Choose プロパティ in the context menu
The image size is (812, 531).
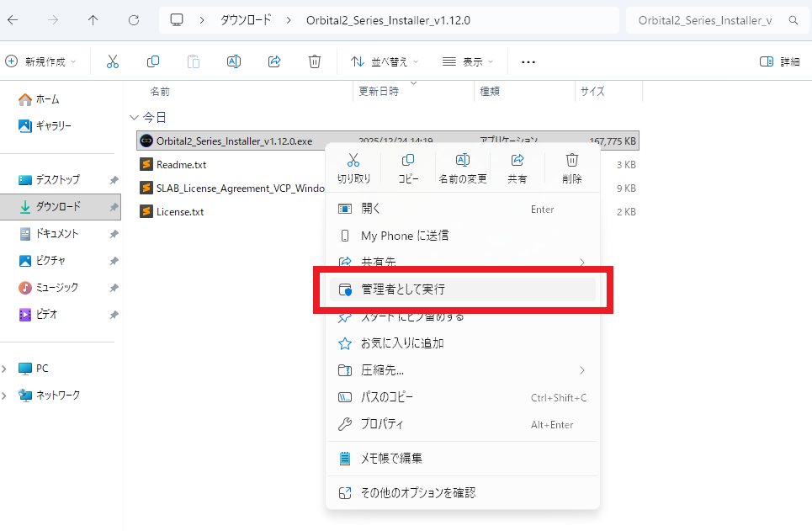pos(383,424)
